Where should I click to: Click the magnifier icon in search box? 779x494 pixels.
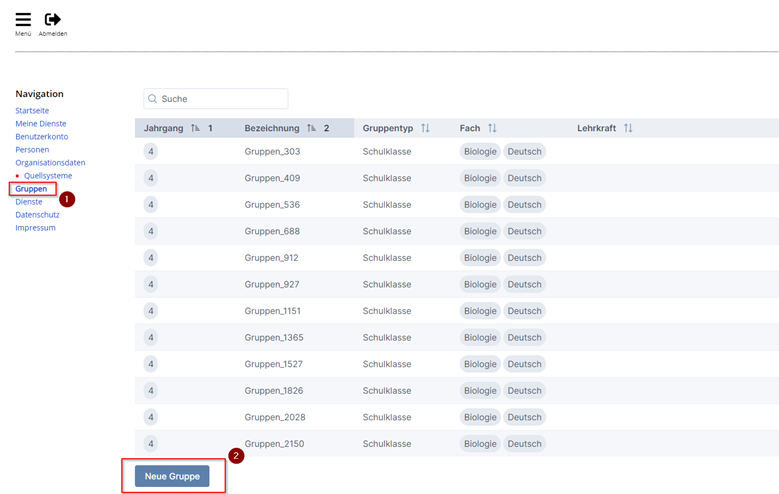coord(152,99)
